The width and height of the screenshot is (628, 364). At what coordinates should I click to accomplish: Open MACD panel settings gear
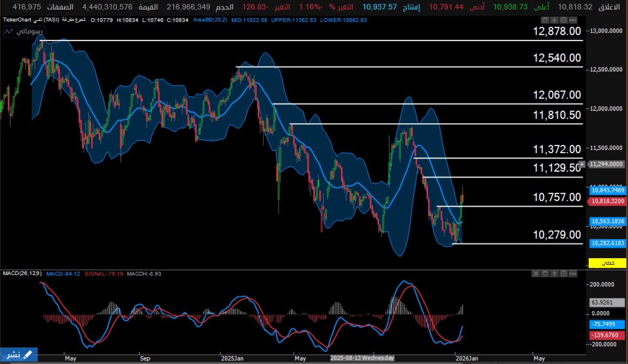pos(564,273)
